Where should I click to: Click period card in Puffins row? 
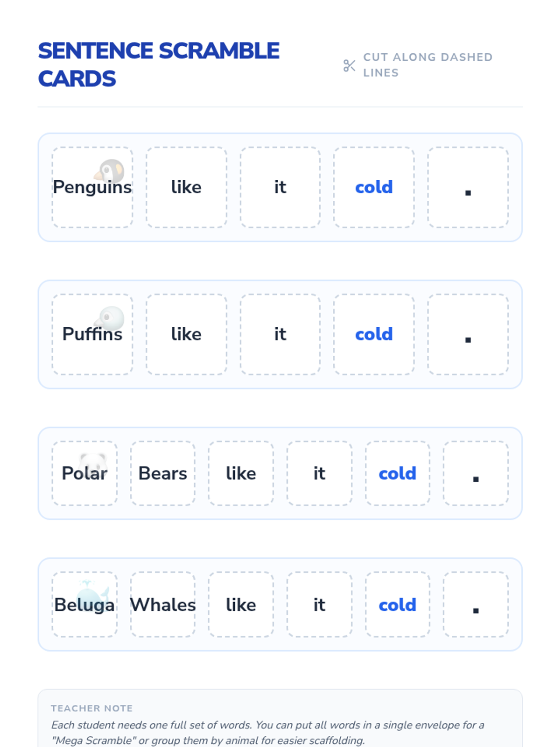468,334
